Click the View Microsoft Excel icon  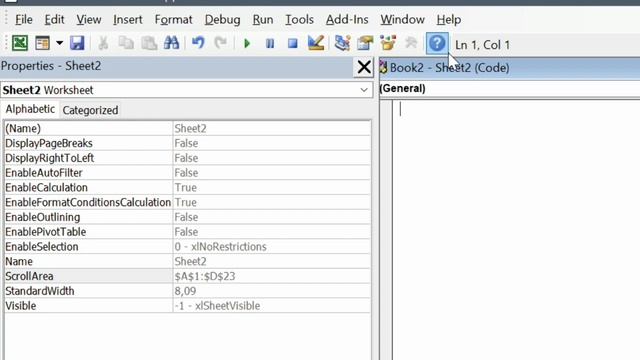20,43
